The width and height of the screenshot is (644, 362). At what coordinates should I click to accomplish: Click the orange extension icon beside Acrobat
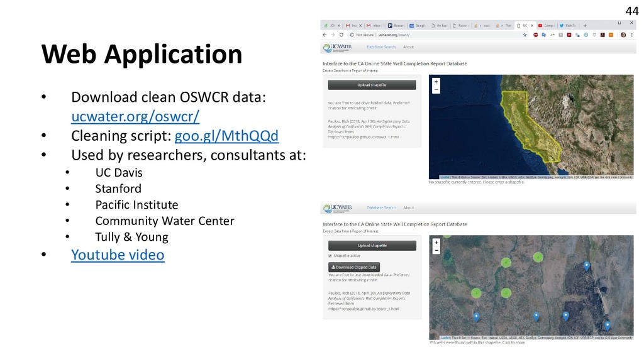(611, 35)
